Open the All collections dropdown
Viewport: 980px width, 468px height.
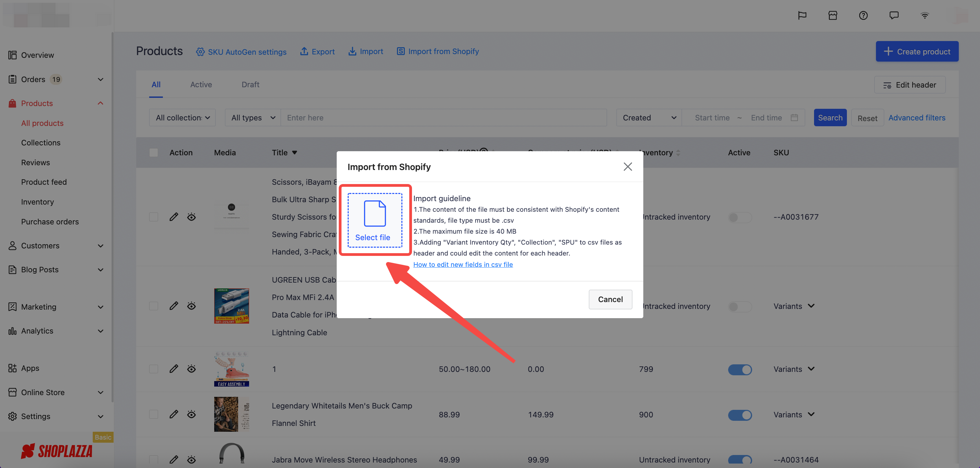coord(182,118)
